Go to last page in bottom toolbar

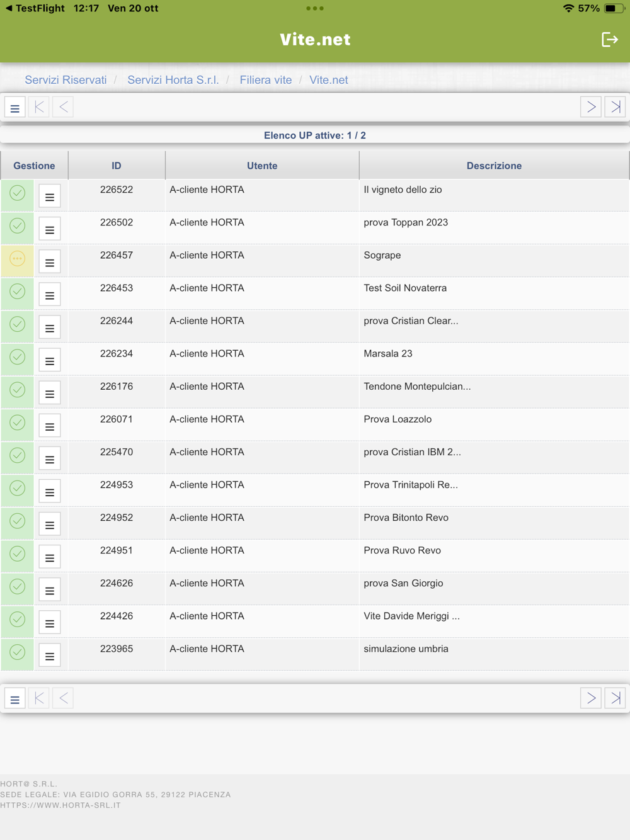pyautogui.click(x=615, y=698)
